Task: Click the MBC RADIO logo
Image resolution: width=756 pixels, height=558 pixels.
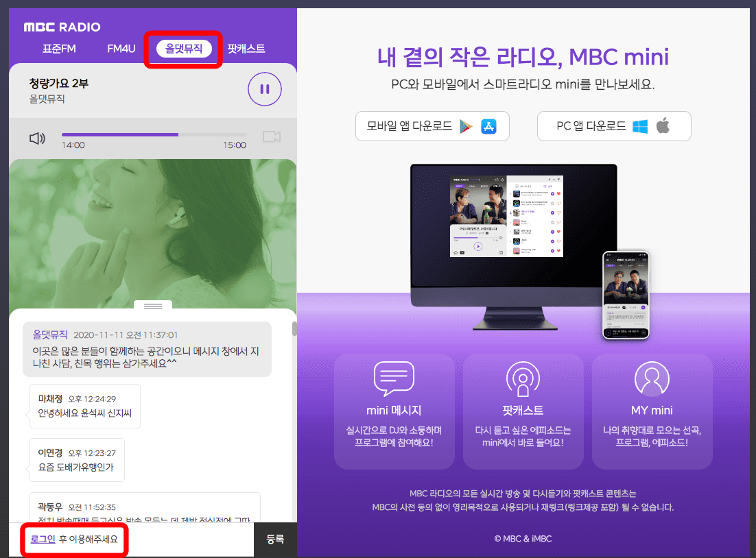Action: tap(62, 27)
